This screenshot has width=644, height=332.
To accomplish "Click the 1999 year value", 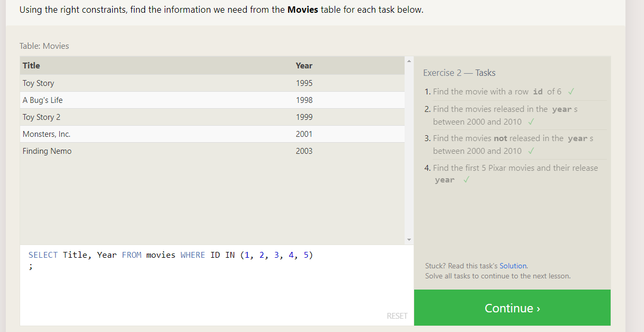I will 304,117.
